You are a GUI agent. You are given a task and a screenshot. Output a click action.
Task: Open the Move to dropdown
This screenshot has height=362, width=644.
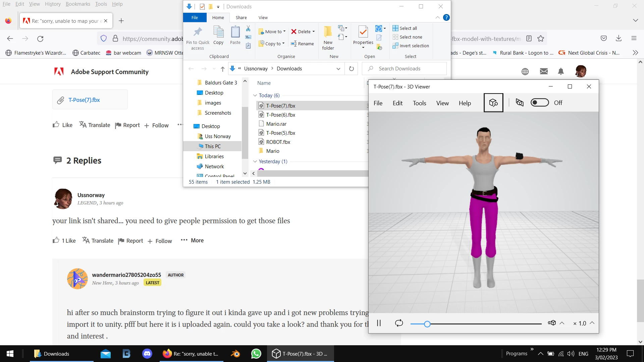(272, 32)
